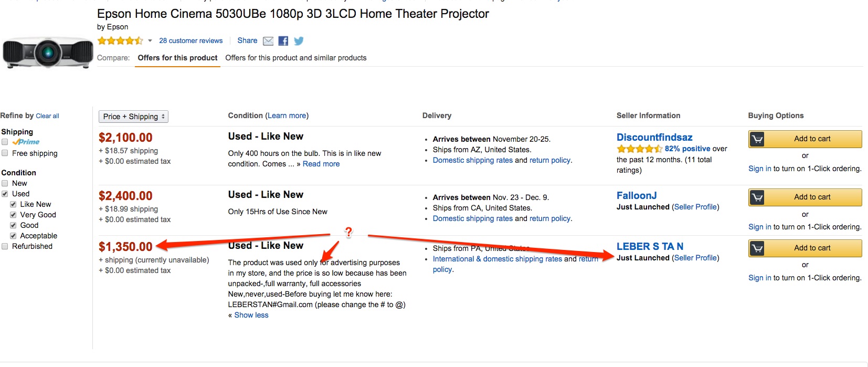The image size is (868, 367).
Task: Uncheck the Good condition filter
Action: 13,225
